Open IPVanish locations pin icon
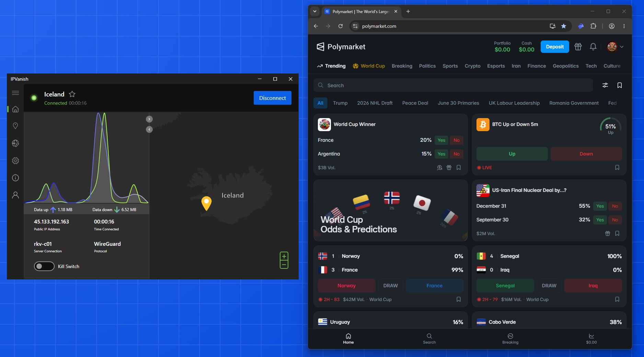This screenshot has width=644, height=357. (x=15, y=126)
